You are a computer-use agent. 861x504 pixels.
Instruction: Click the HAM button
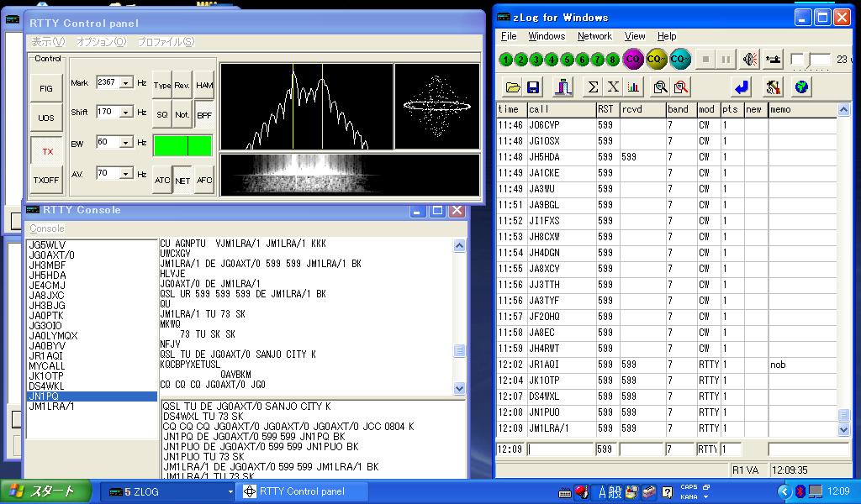tap(204, 86)
